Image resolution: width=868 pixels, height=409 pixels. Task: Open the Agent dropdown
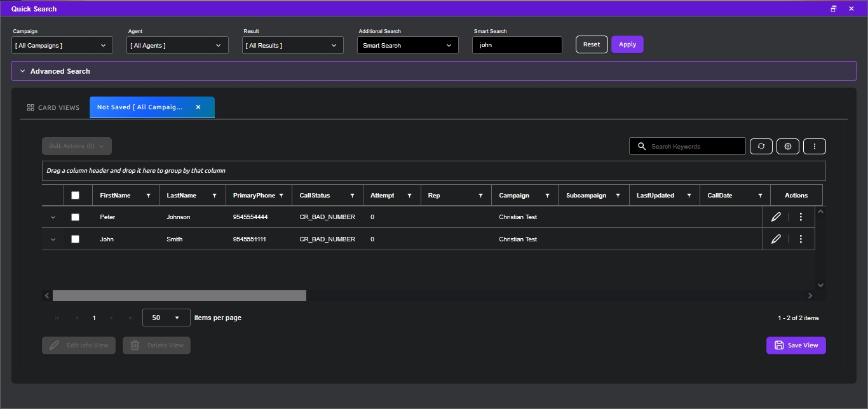pyautogui.click(x=177, y=45)
